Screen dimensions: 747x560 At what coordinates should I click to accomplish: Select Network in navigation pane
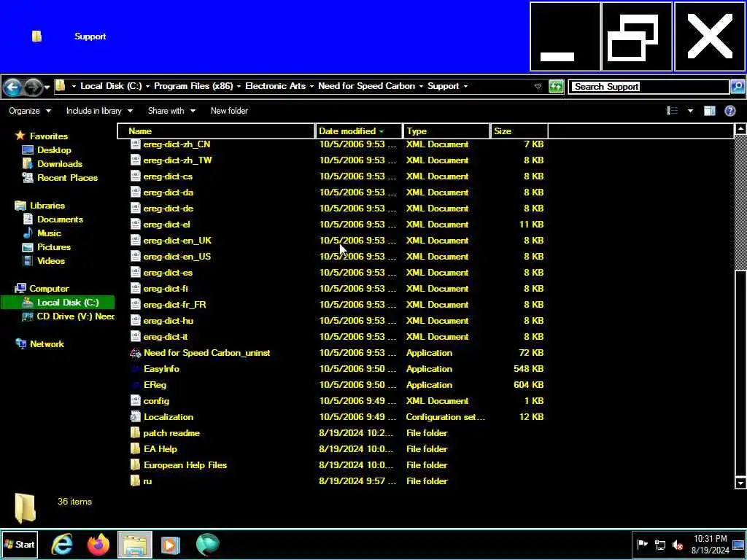[x=47, y=344]
